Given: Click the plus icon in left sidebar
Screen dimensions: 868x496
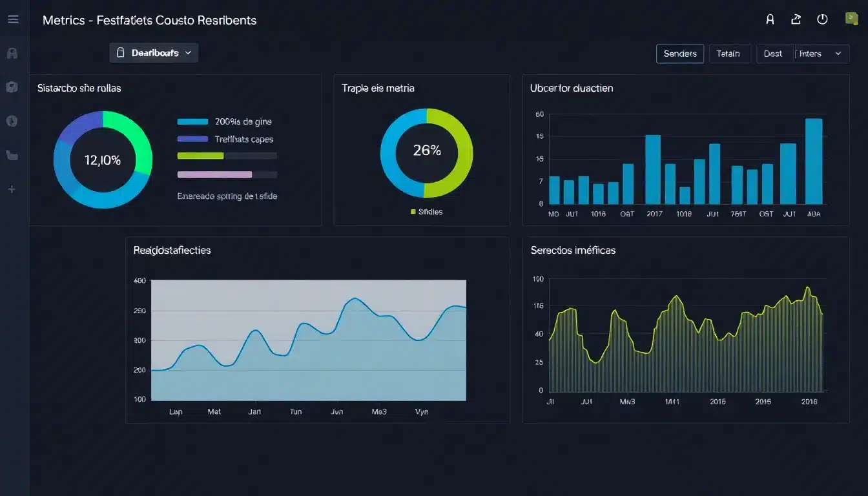Looking at the screenshot, I should pos(12,189).
